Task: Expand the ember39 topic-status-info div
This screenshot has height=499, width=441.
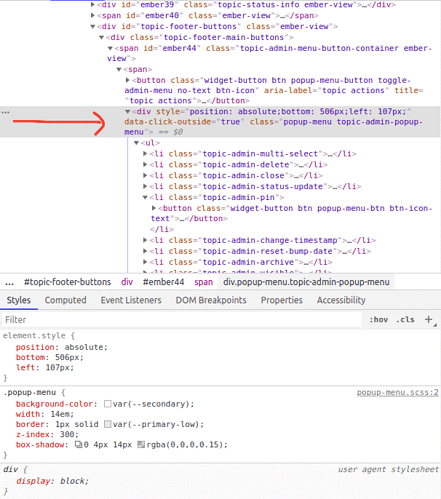Action: (93, 5)
